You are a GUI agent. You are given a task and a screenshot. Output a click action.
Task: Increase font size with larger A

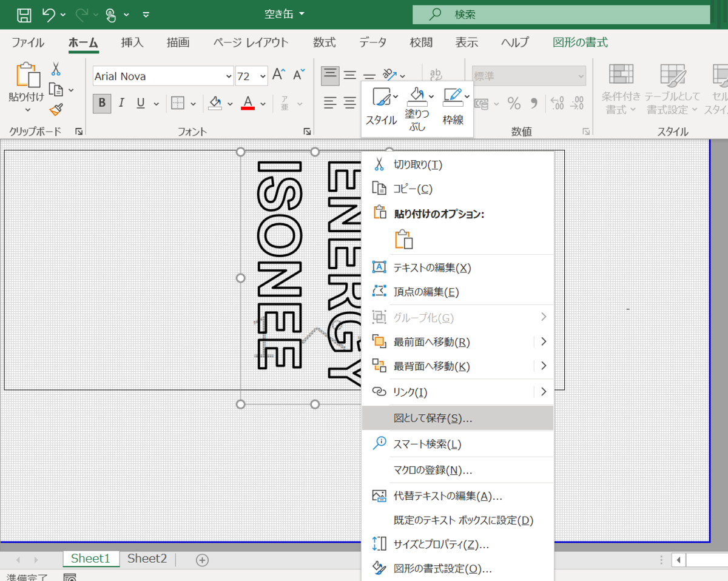tap(278, 75)
